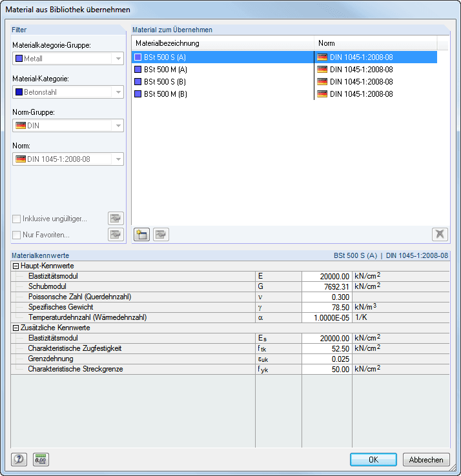Click German flag icon in BSt 500 M (B) row
Screen dimensions: 461x476
tap(322, 94)
